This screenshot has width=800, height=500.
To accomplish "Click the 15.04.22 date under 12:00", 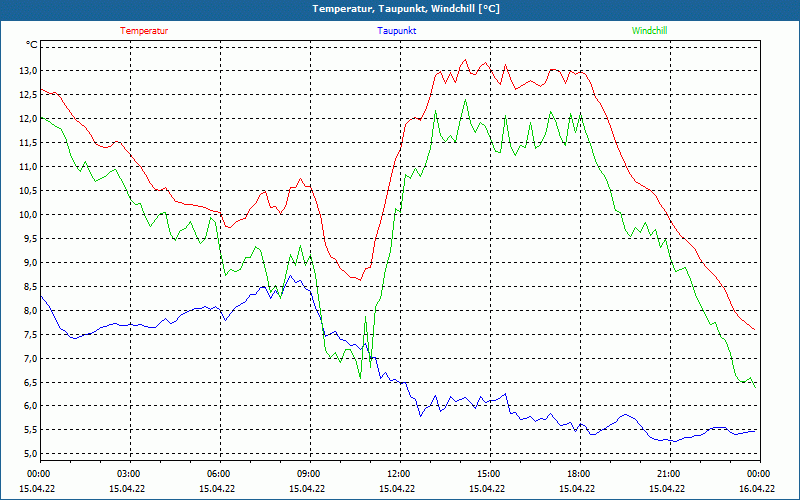I will [397, 488].
